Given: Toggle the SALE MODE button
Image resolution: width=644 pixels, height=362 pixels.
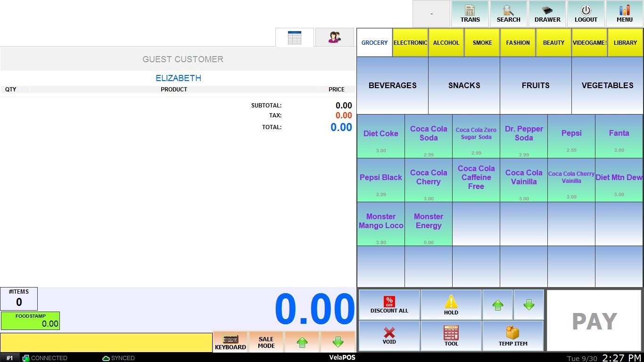Looking at the screenshot, I should (266, 342).
